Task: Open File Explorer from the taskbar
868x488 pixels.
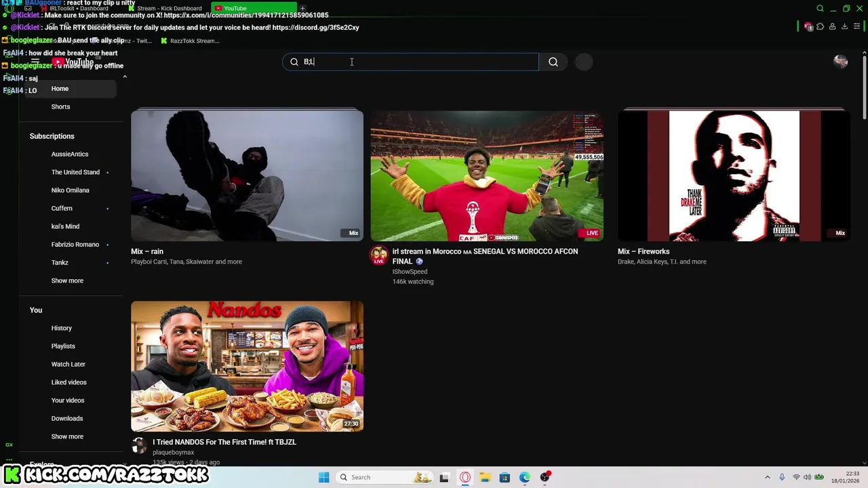Action: [485, 477]
